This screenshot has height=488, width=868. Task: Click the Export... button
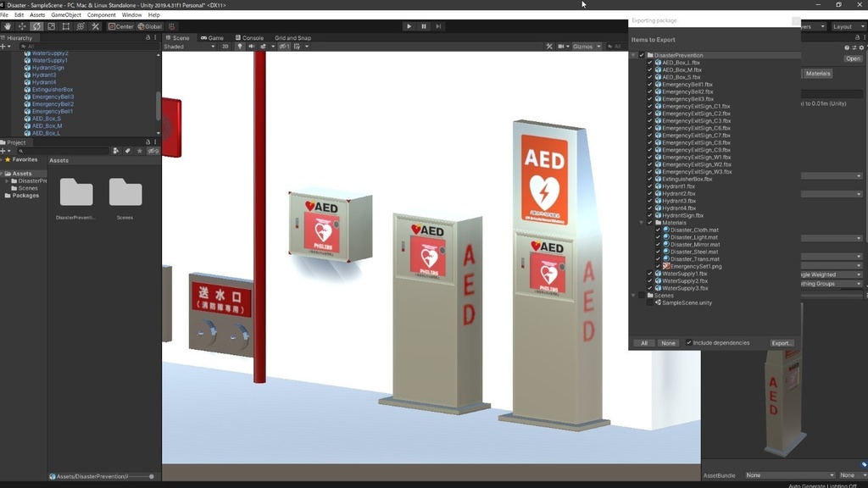click(782, 343)
